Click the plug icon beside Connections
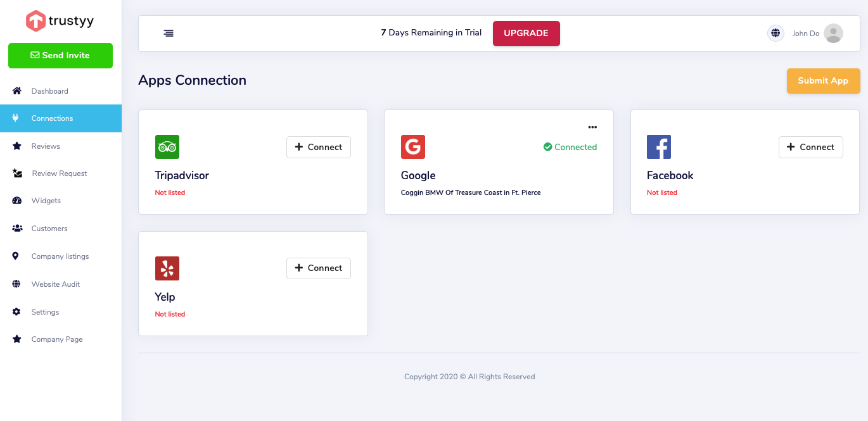This screenshot has width=868, height=421. [x=16, y=118]
